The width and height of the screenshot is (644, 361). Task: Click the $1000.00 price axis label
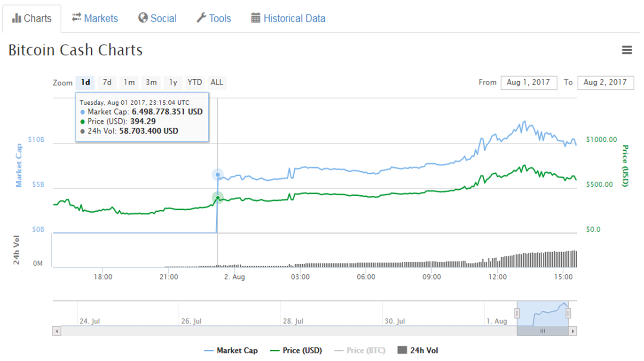click(x=602, y=139)
